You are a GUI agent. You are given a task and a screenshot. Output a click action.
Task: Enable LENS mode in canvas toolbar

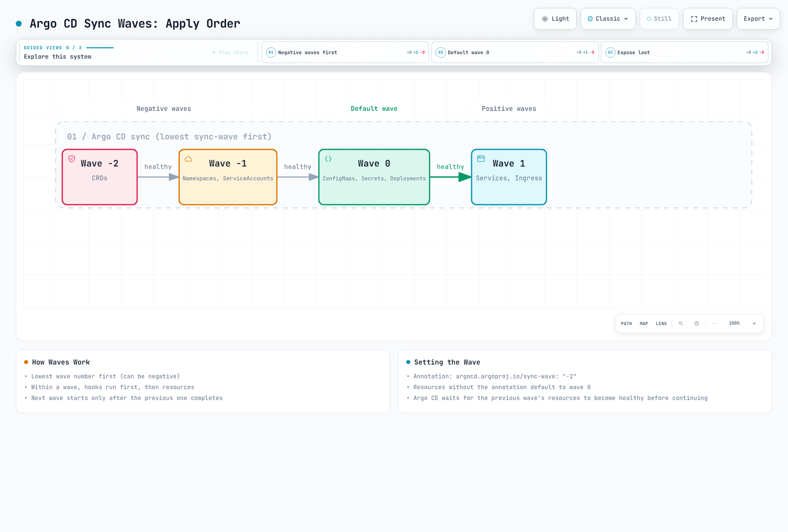tap(661, 324)
